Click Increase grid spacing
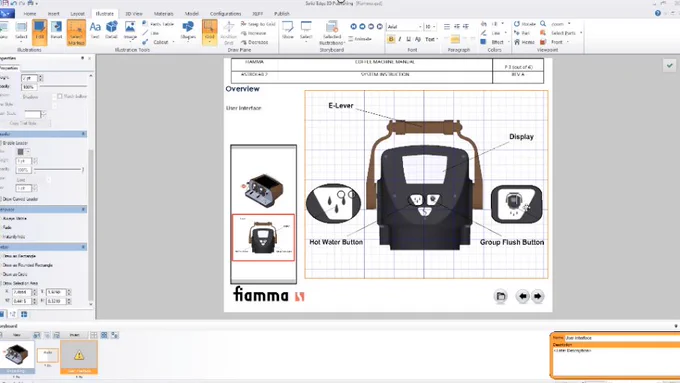Viewport: 680px width, 383px height. 254,33
